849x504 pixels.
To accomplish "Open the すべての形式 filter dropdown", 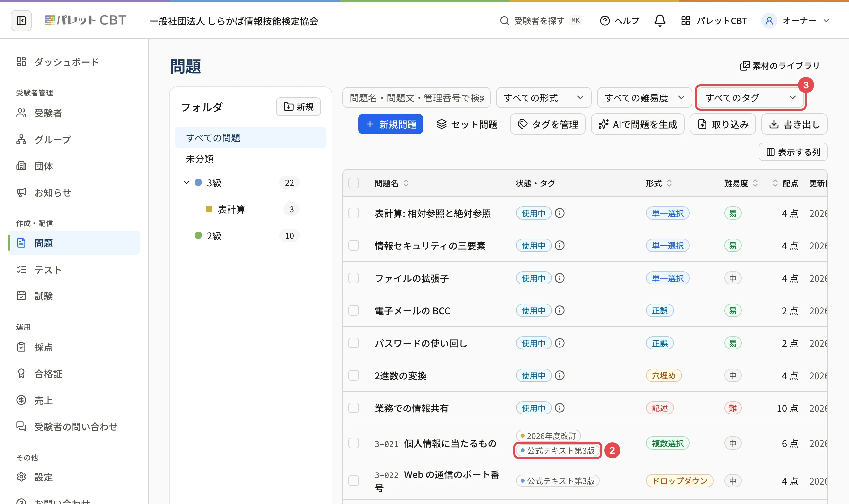I will [543, 98].
